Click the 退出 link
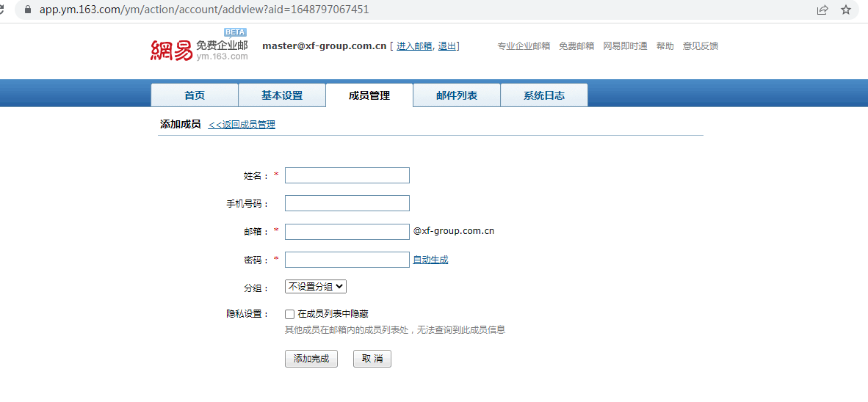The height and width of the screenshot is (402, 868). (x=446, y=46)
